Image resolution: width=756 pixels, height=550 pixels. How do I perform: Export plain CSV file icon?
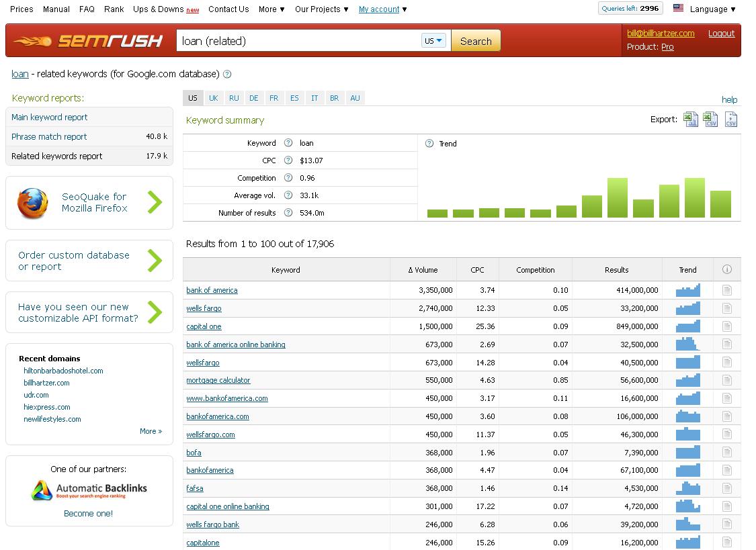[731, 119]
